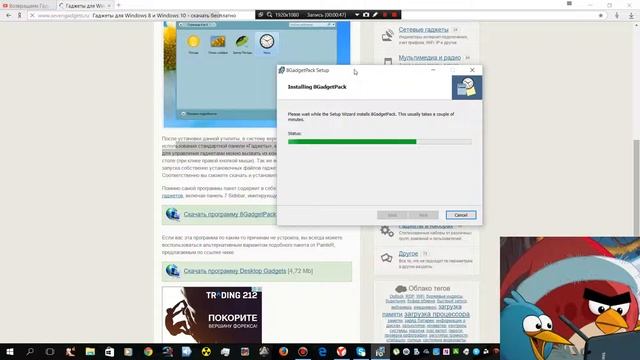Open the browser hamburger menu
Screen dimensions: 640x360
pyautogui.click(x=569, y=4)
